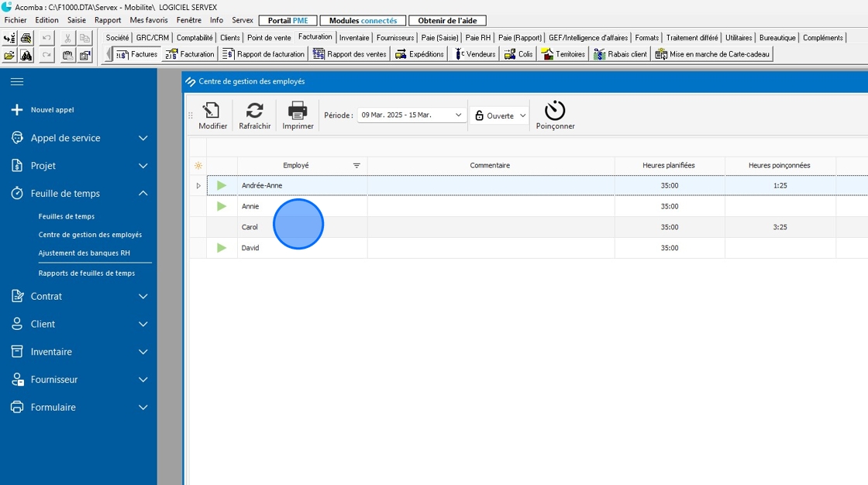The width and height of the screenshot is (868, 485).
Task: Open the Facturation toolbar shortcut
Action: pos(189,54)
